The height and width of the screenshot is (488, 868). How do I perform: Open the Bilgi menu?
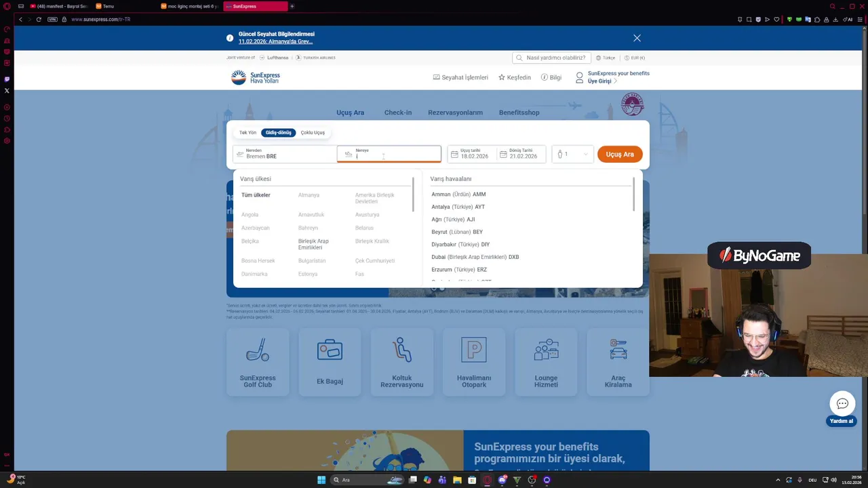(x=551, y=77)
